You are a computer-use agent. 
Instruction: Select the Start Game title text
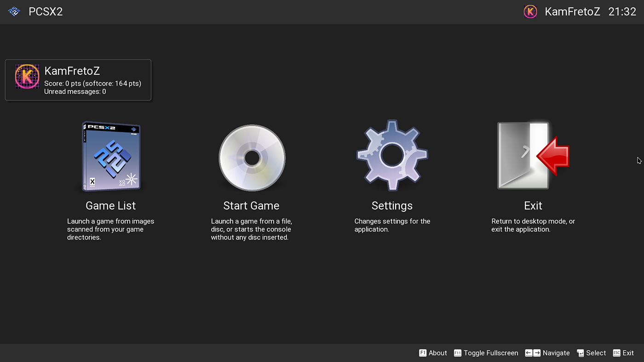pyautogui.click(x=251, y=205)
